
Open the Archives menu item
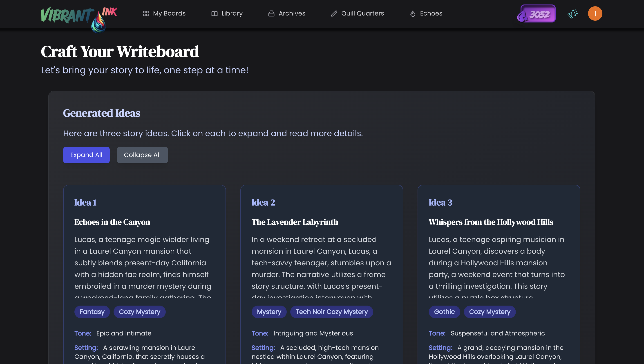coord(292,13)
